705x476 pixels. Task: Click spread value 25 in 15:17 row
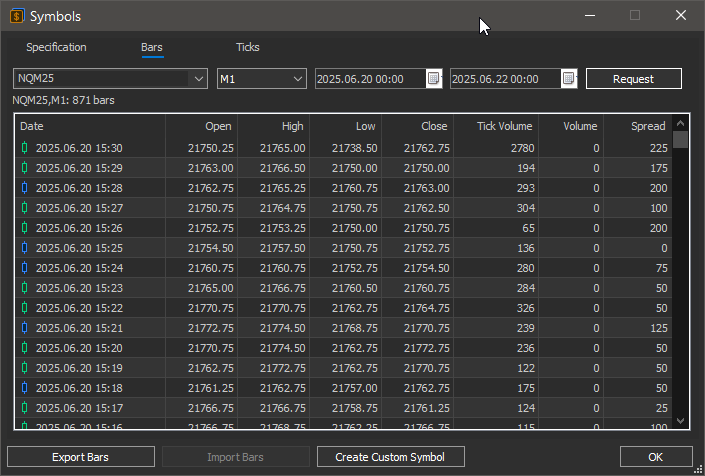point(661,408)
